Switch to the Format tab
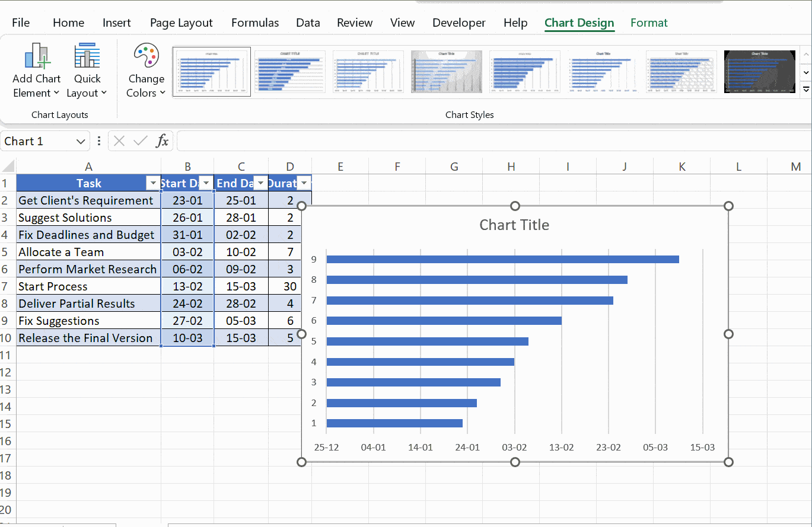812x527 pixels. pos(649,23)
